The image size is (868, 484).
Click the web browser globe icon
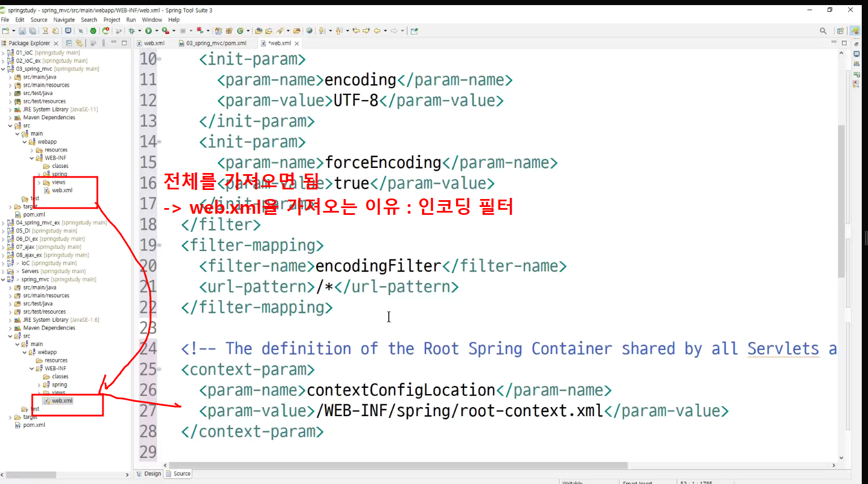coord(310,31)
